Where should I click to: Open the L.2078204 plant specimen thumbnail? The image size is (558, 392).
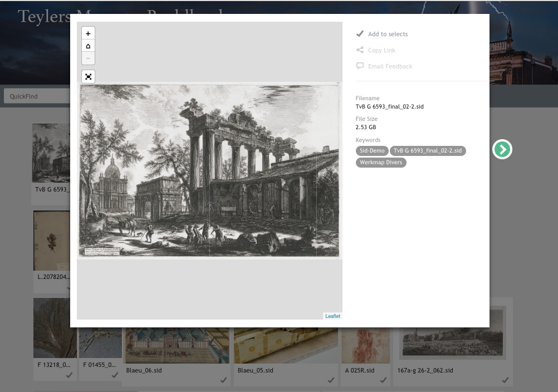point(52,241)
